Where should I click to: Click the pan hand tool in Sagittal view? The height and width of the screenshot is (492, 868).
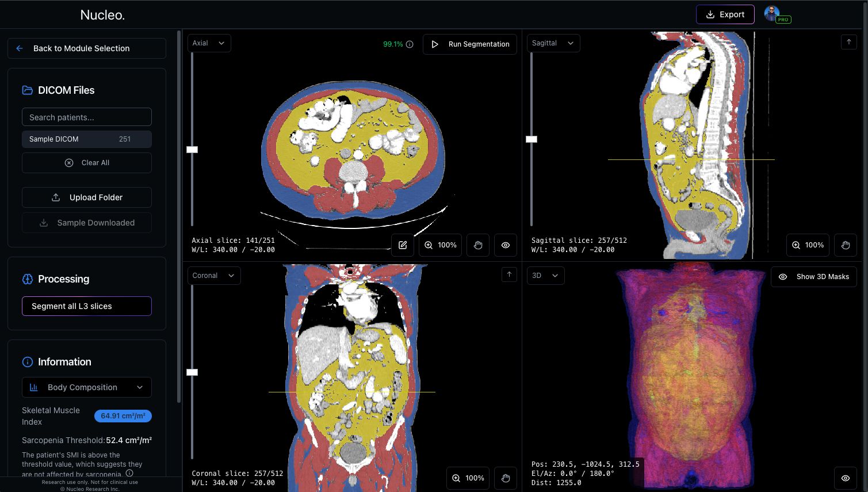846,245
